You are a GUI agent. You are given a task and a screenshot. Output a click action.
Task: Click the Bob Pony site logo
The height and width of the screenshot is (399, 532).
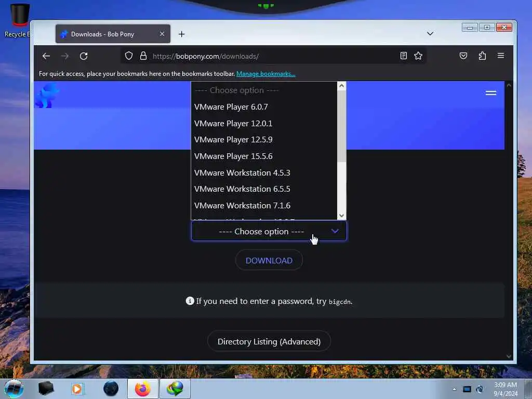tap(47, 96)
